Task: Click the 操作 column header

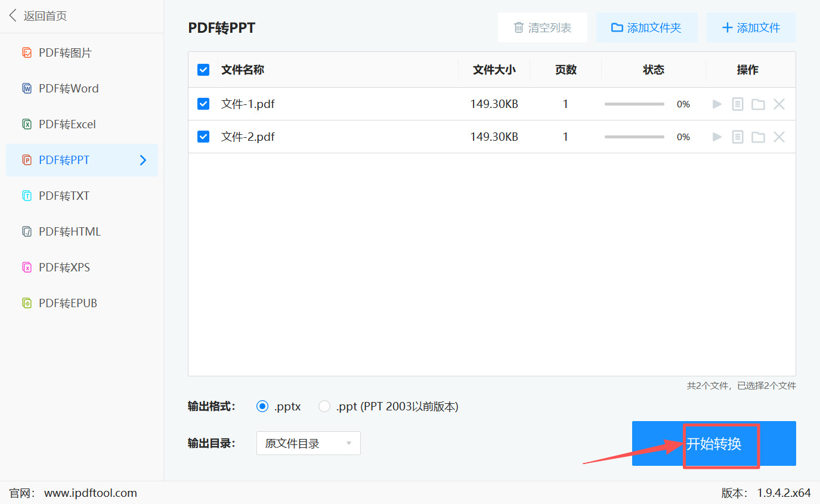Action: (748, 70)
